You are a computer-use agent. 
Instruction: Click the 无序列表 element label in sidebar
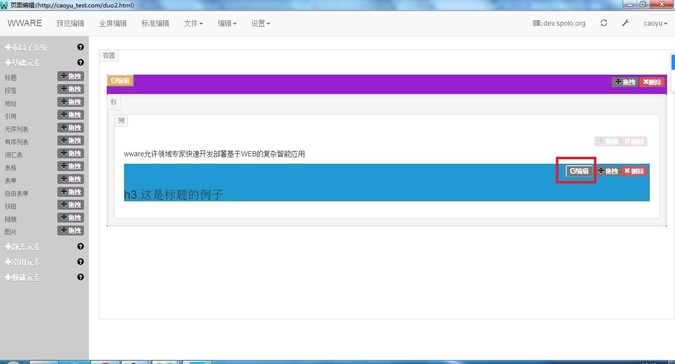point(16,129)
